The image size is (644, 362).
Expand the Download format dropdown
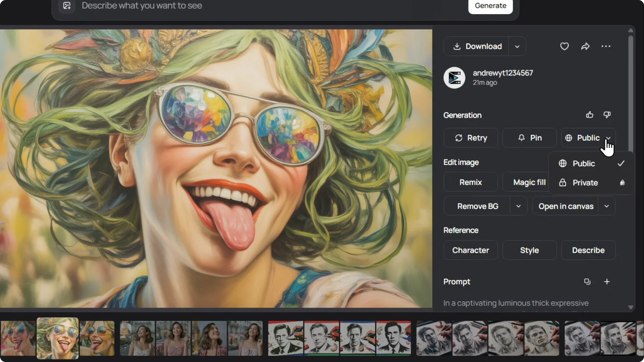coord(517,46)
